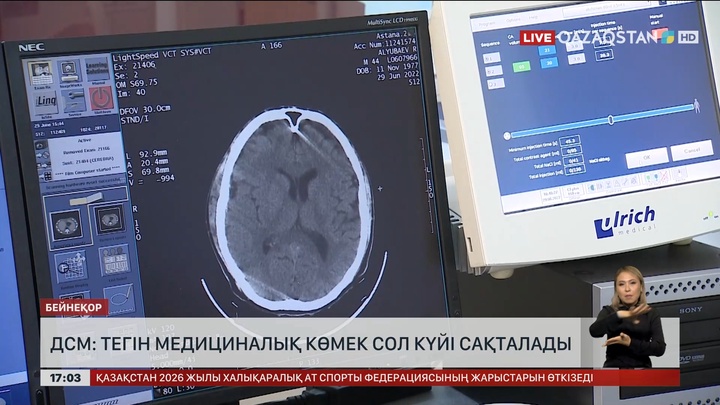
Task: Click the 28.3 injection time field
Action: 604,55
